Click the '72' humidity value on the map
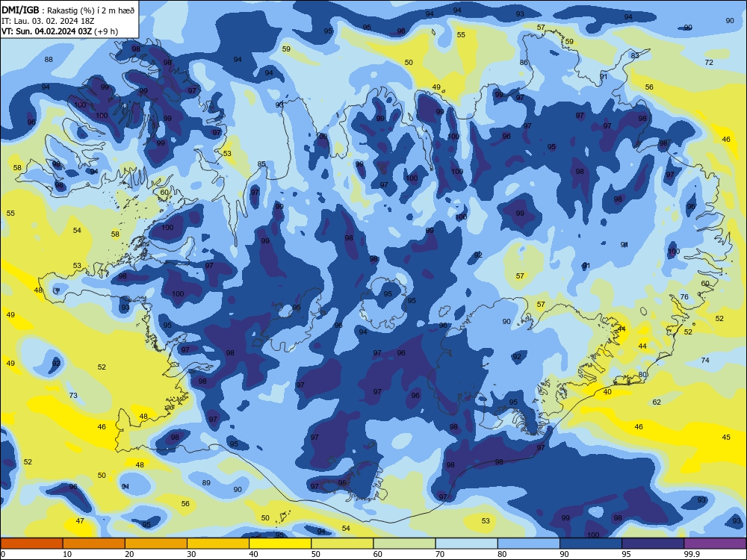The image size is (747, 560). (x=709, y=63)
